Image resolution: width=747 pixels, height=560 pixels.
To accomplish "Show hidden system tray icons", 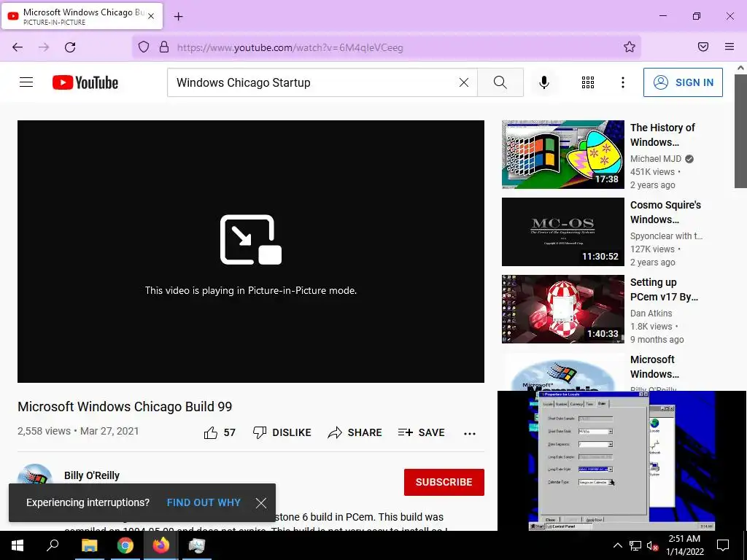I will [x=617, y=545].
